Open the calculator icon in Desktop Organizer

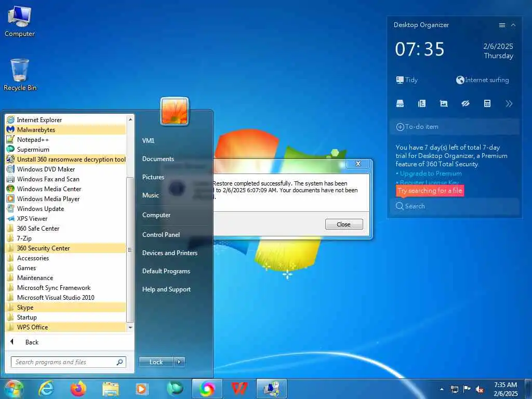coord(487,104)
